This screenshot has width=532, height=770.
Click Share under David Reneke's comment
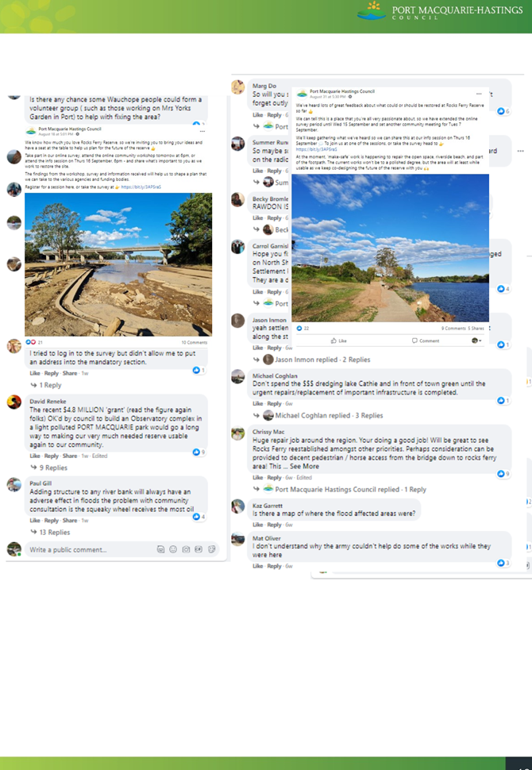tap(70, 456)
